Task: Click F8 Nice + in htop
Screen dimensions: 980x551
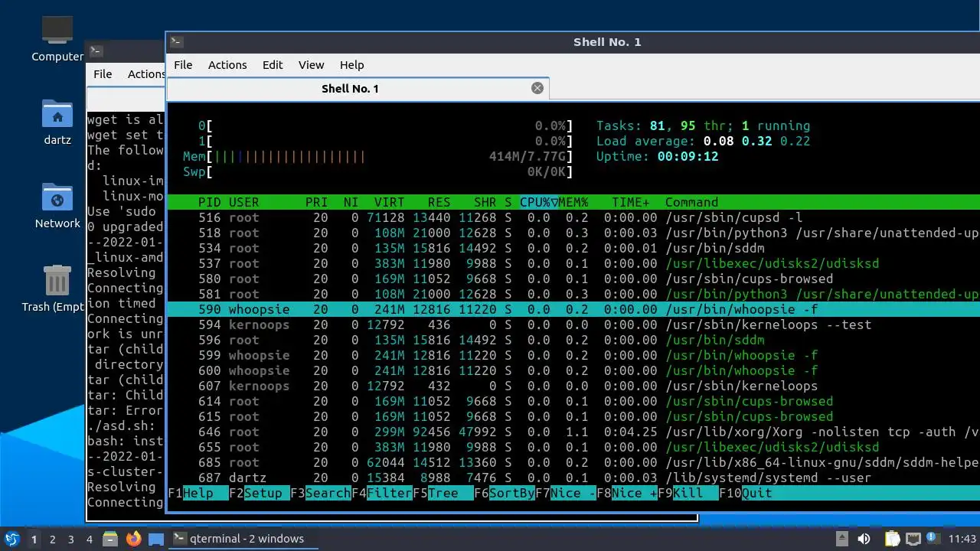Action: coord(627,493)
